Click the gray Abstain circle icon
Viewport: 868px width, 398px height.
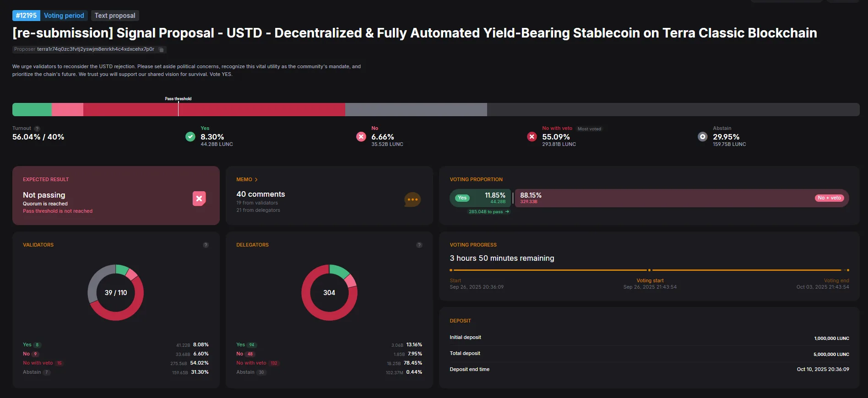click(702, 137)
